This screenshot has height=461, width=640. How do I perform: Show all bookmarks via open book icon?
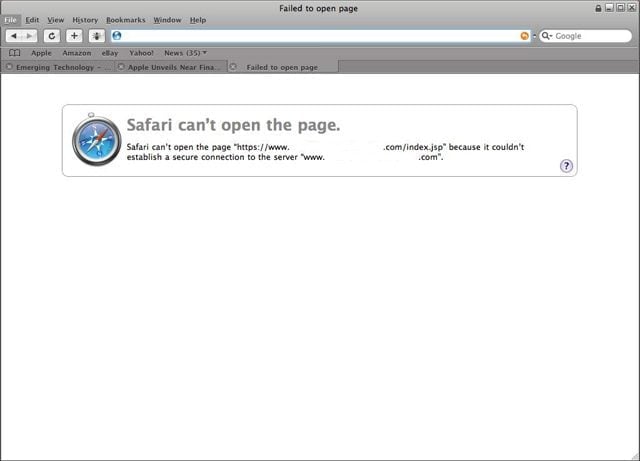14,53
